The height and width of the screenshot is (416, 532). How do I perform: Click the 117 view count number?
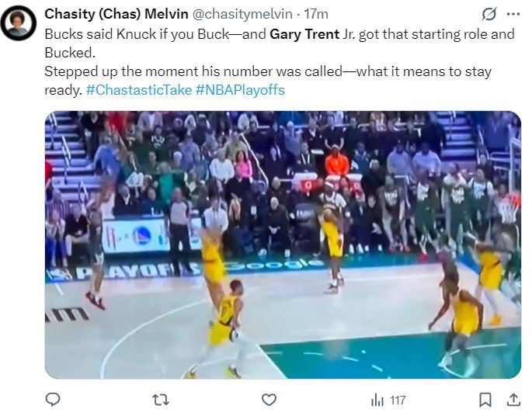pos(398,400)
